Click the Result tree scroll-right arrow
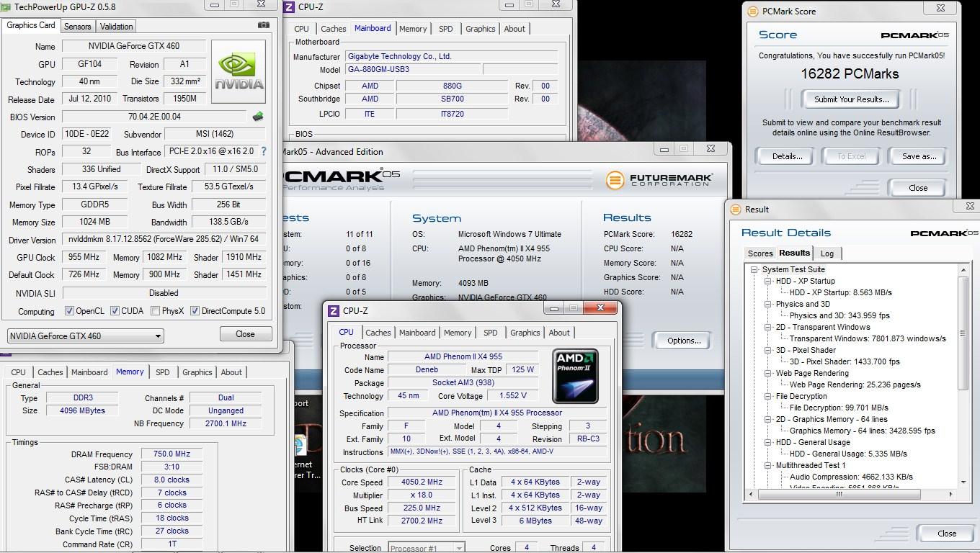Screen dimensions: 980x553 (950, 494)
